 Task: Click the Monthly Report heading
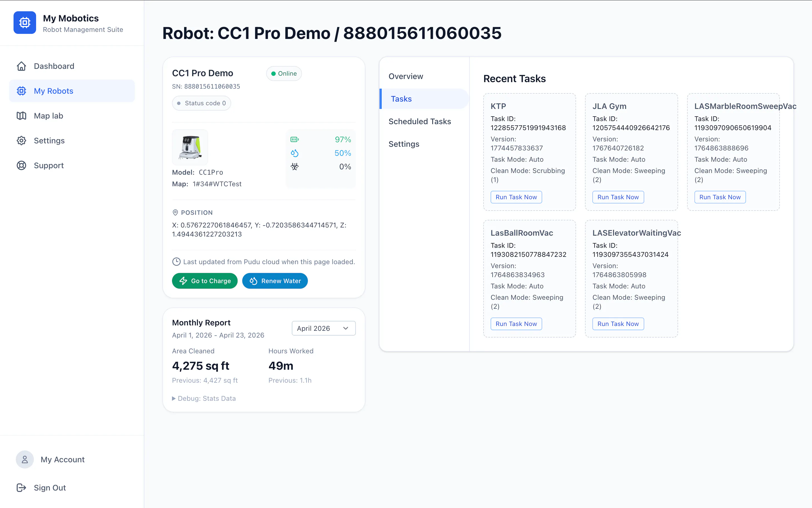point(201,323)
